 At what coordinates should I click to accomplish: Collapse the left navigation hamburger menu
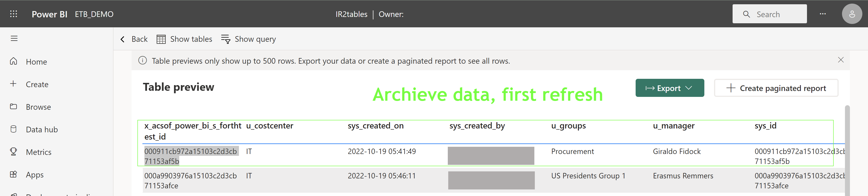(x=14, y=38)
